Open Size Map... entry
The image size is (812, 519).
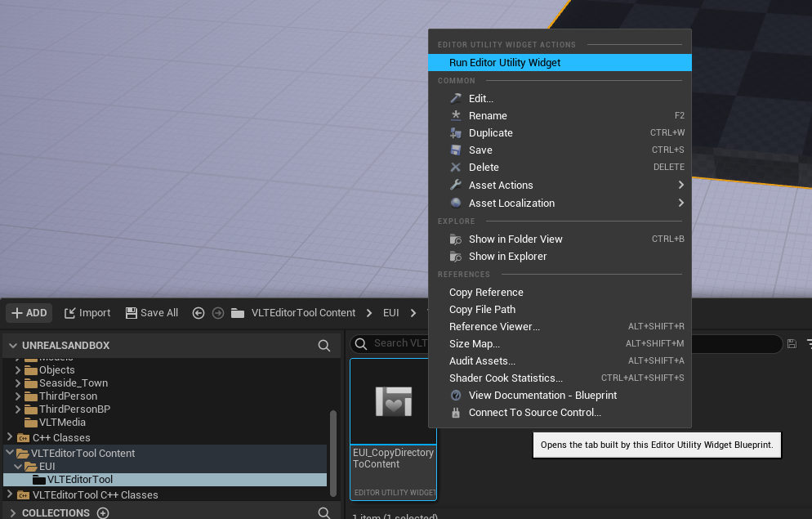tap(560, 343)
